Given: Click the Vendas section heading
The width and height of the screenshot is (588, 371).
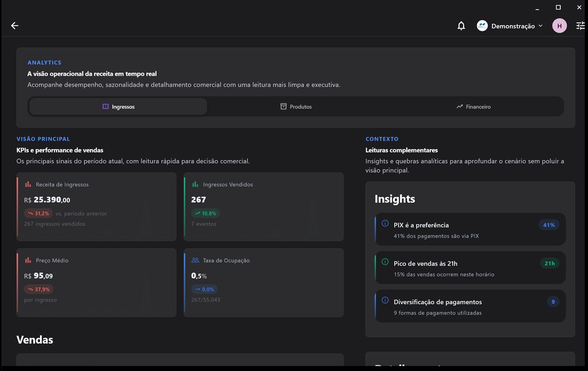Looking at the screenshot, I should tap(35, 340).
